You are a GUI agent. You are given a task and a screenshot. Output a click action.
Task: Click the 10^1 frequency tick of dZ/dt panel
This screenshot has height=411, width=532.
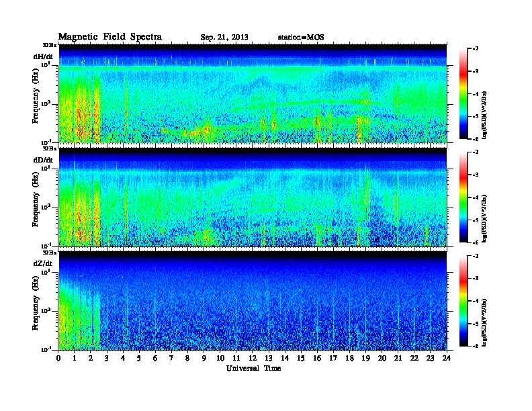point(46,272)
